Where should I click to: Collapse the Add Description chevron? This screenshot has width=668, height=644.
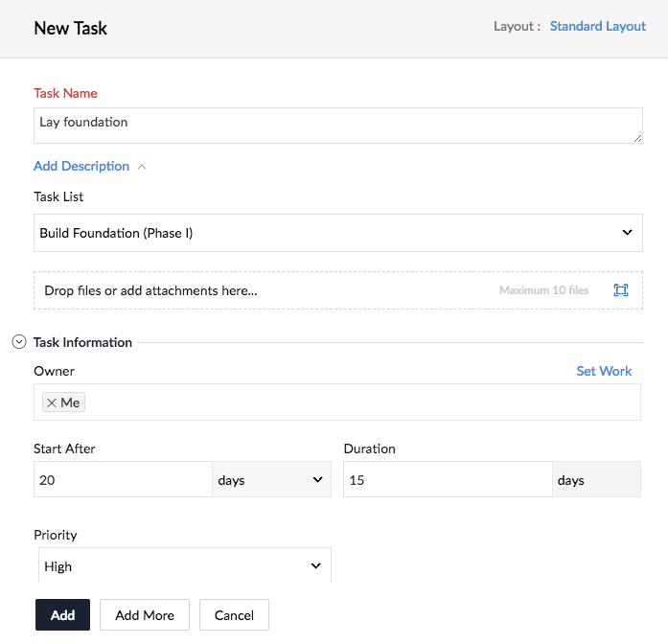[x=142, y=167]
